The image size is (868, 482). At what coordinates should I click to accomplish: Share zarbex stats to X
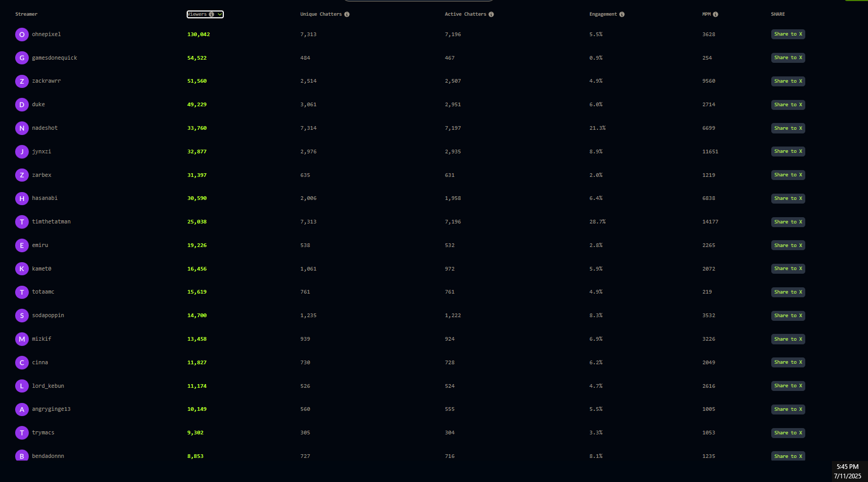click(x=788, y=175)
